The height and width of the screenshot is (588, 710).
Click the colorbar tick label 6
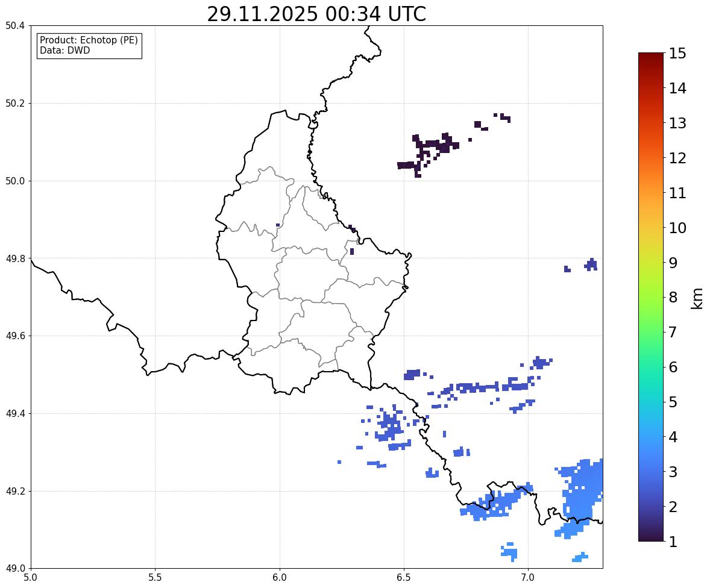pyautogui.click(x=673, y=367)
